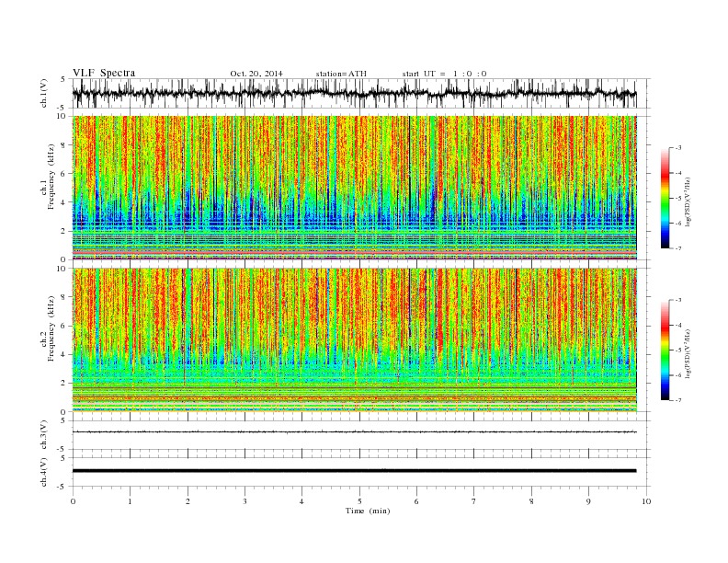Click time axis tick label "6"

pyautogui.click(x=416, y=501)
